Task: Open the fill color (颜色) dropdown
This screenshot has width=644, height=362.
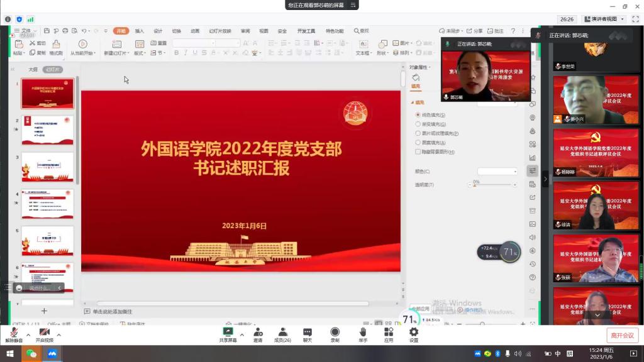Action: pyautogui.click(x=497, y=172)
